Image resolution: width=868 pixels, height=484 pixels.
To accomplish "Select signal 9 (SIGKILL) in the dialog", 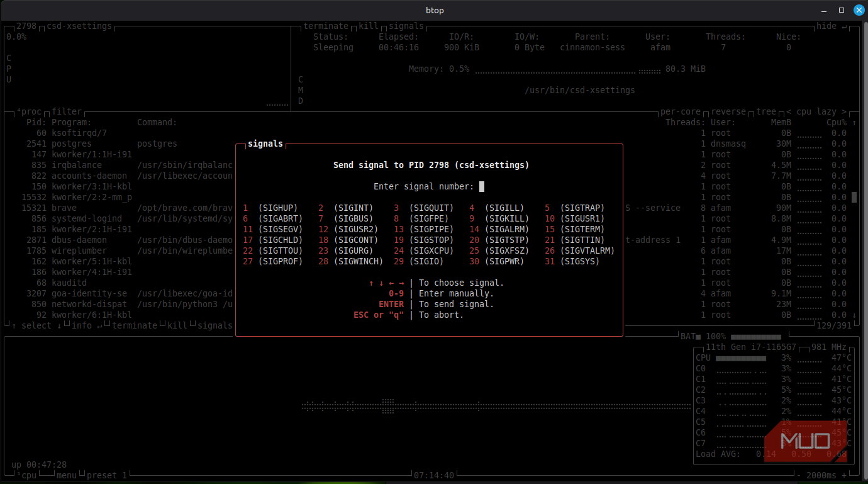I will (x=499, y=218).
